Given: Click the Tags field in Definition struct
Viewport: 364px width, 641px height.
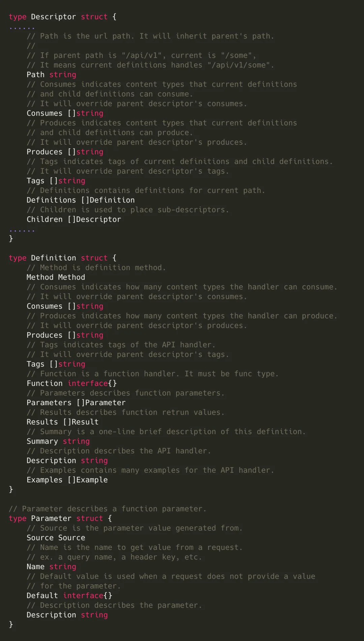Looking at the screenshot, I should 56,364.
